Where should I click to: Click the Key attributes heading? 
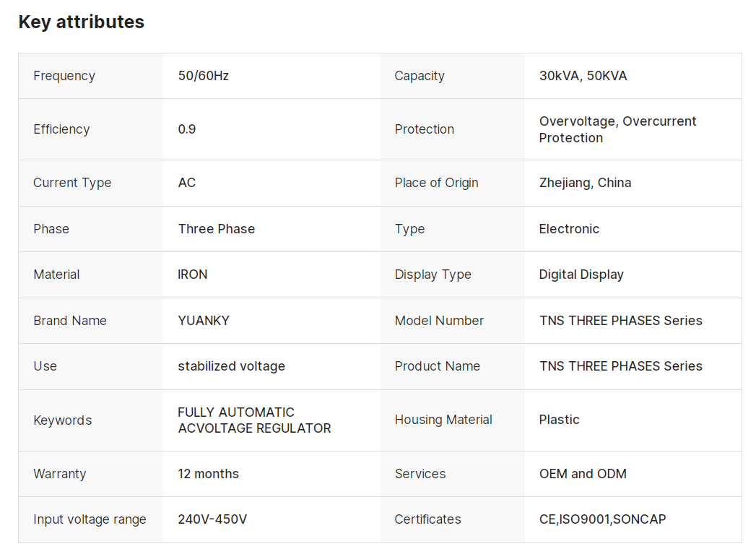81,22
